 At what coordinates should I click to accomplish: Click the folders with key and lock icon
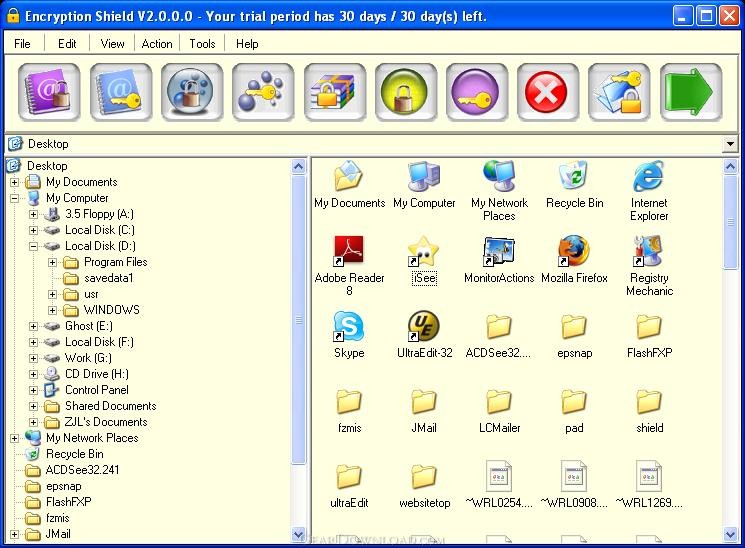[619, 92]
